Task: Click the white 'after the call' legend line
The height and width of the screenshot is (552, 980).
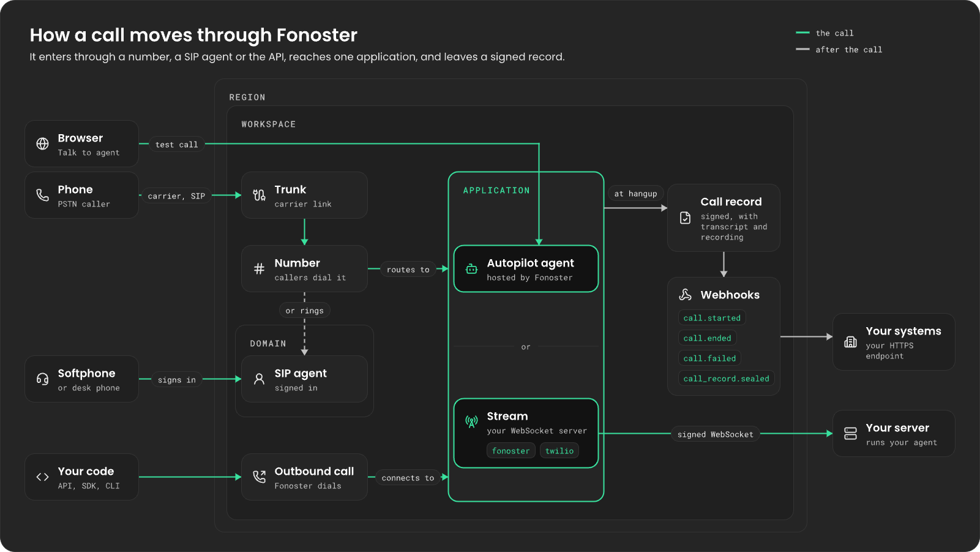Action: [x=802, y=49]
